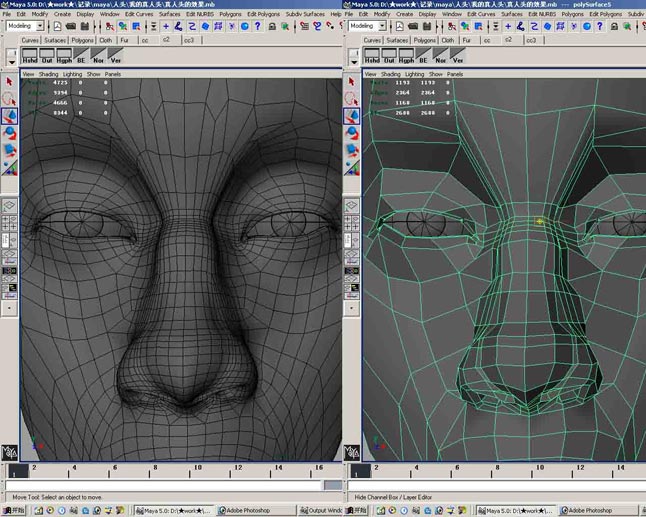
Task: Toggle Rendering selection mask, left window
Action: pyautogui.click(x=245, y=26)
